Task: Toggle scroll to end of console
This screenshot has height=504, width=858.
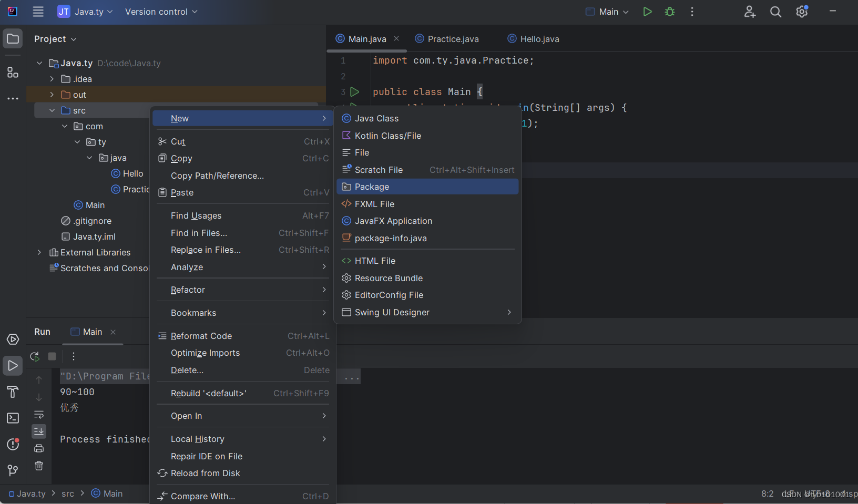Action: pos(39,431)
